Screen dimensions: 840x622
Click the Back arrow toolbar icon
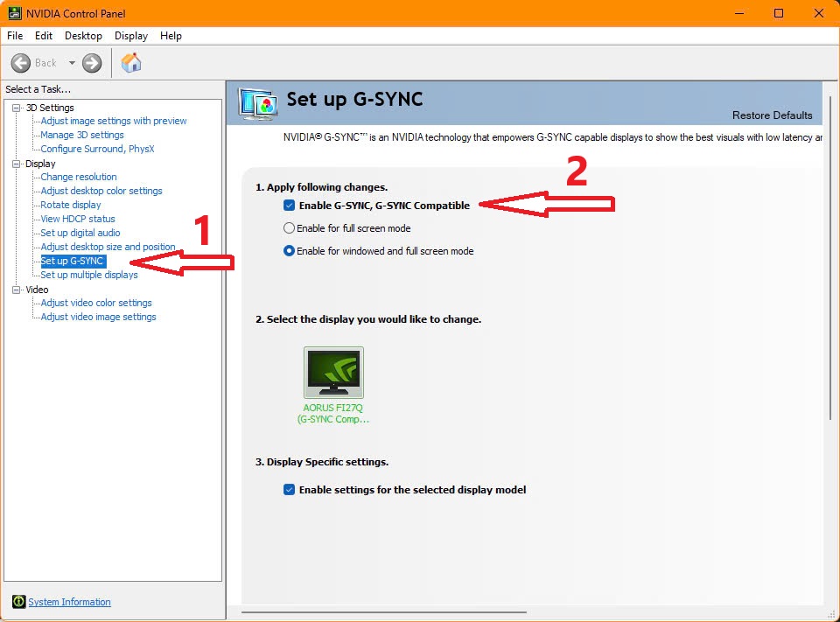tap(21, 63)
